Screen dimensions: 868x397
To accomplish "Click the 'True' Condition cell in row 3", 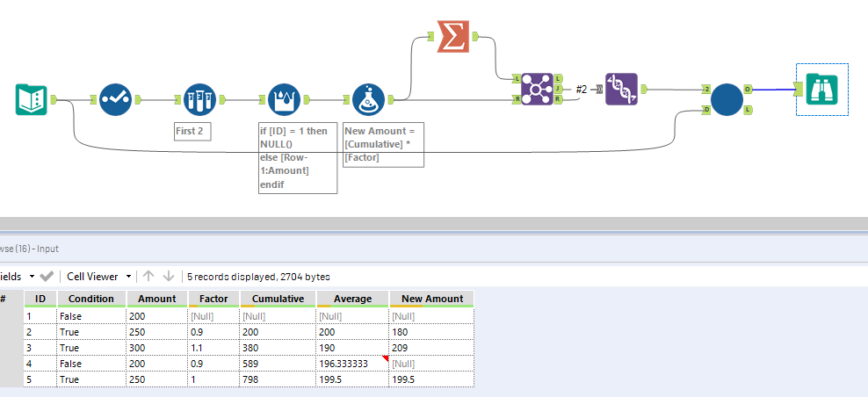I will tap(91, 348).
